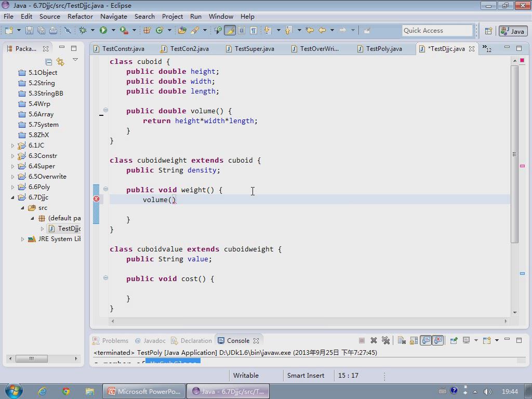Save the current file with Save icon
The height and width of the screenshot is (399, 532).
(x=29, y=31)
